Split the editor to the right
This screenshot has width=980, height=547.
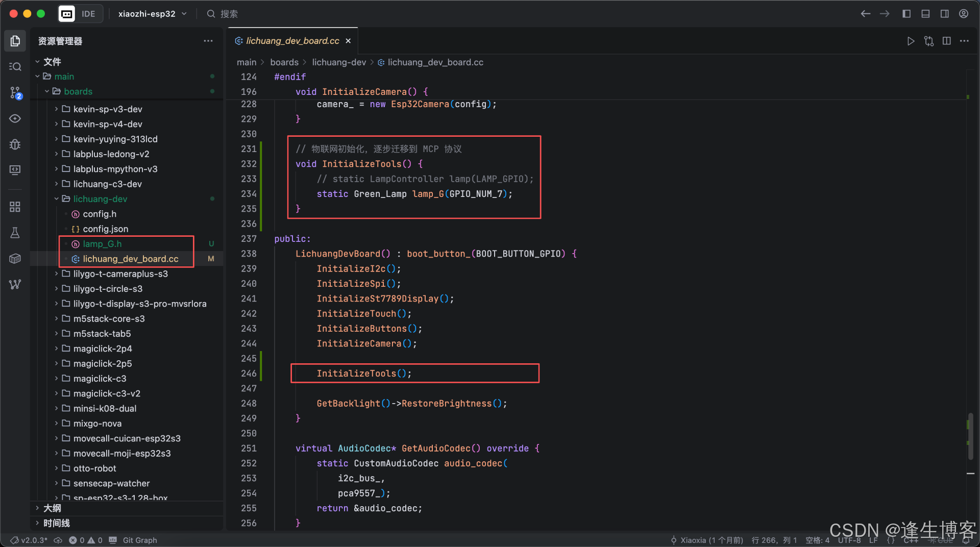pos(947,41)
